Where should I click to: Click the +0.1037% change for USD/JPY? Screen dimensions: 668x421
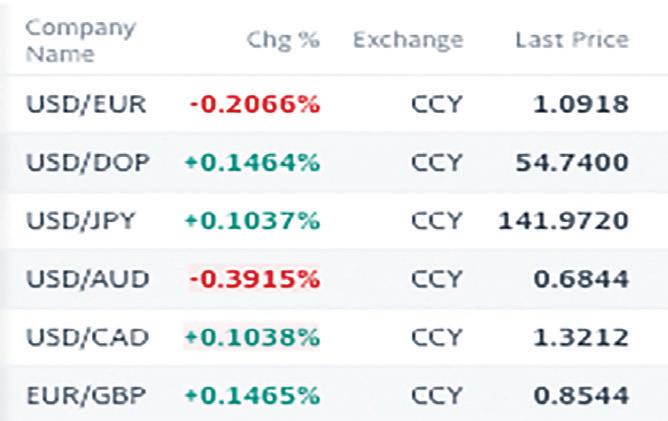point(251,219)
